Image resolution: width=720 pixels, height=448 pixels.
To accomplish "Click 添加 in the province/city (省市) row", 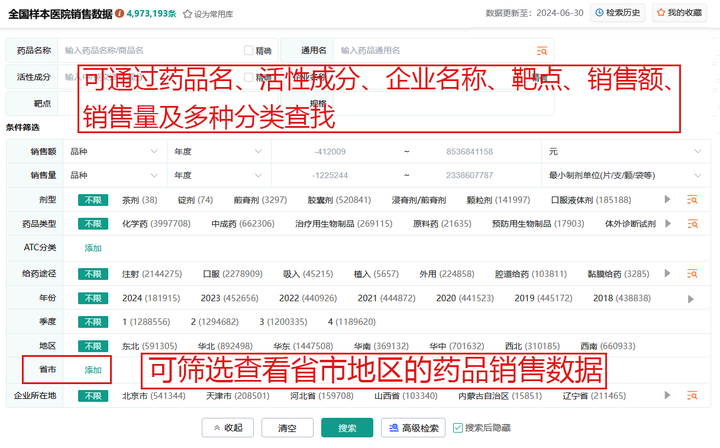I will pos(93,370).
